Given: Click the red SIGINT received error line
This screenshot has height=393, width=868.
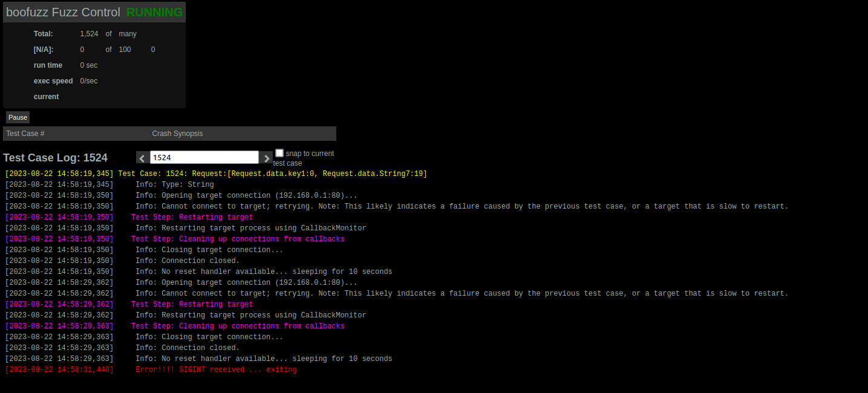Looking at the screenshot, I should coord(151,370).
